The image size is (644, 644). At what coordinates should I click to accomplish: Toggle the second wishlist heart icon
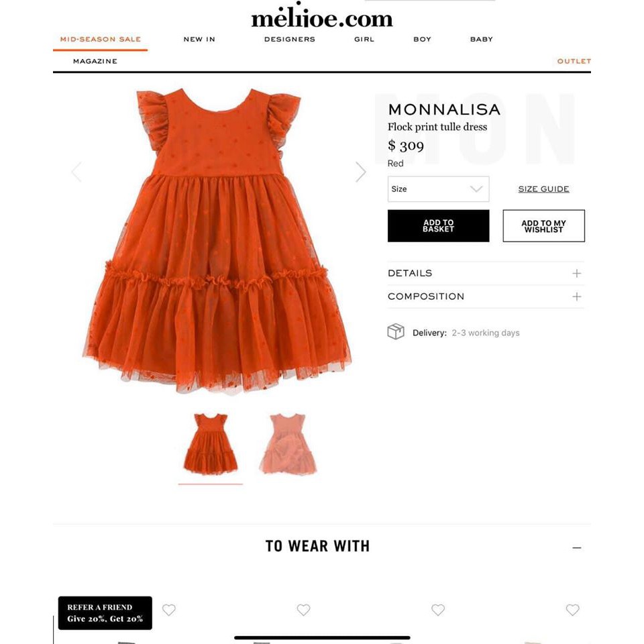tap(303, 610)
